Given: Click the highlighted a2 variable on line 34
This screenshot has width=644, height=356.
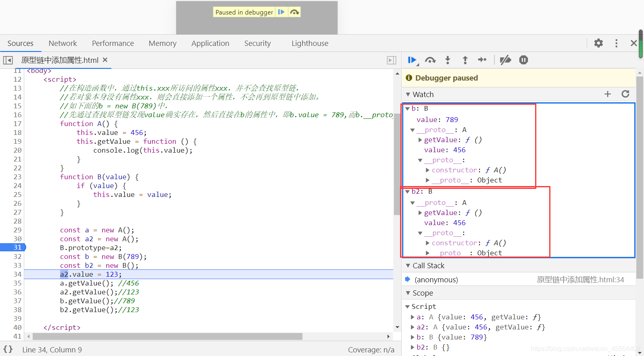Looking at the screenshot, I should coord(64,274).
